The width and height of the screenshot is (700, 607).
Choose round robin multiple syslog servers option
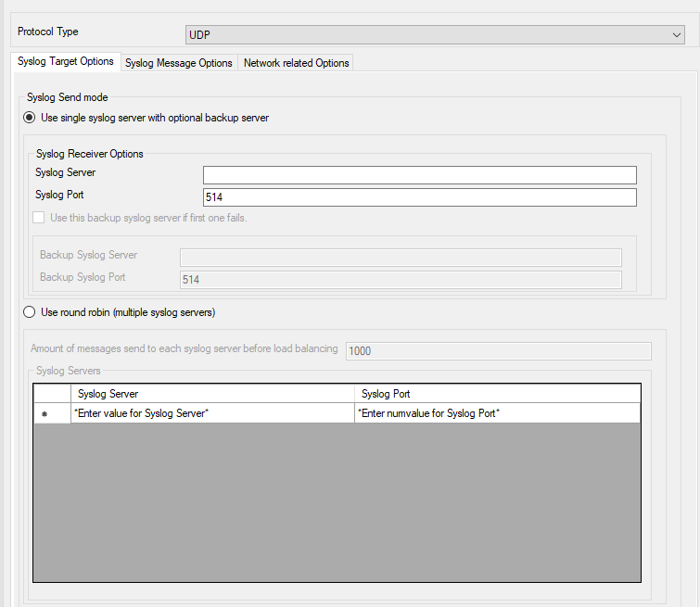point(31,312)
